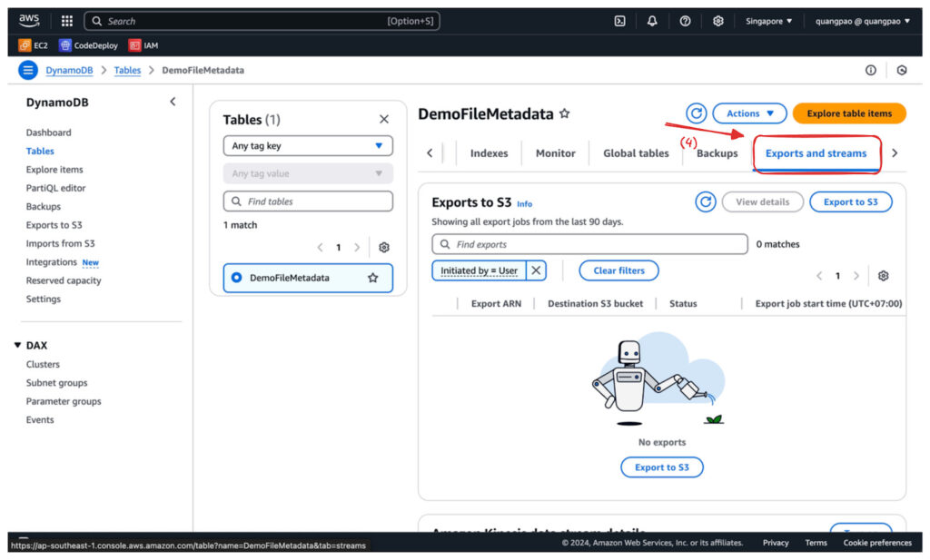Refresh the DemoFileMetadata table details
930x560 pixels.
tap(697, 113)
